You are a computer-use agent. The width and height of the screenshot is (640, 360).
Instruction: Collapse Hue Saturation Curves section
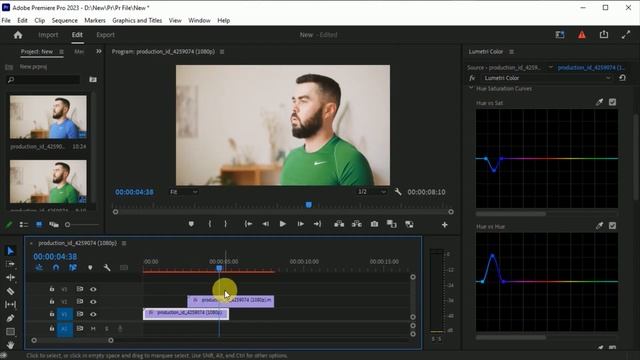click(471, 88)
